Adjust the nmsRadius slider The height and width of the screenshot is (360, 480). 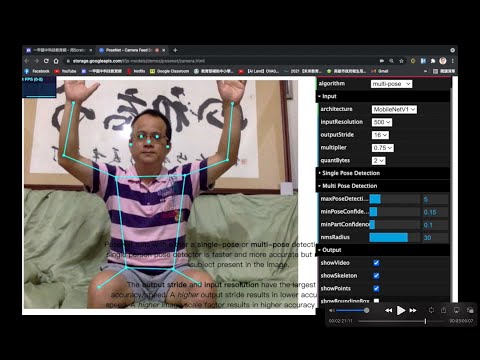coord(395,237)
